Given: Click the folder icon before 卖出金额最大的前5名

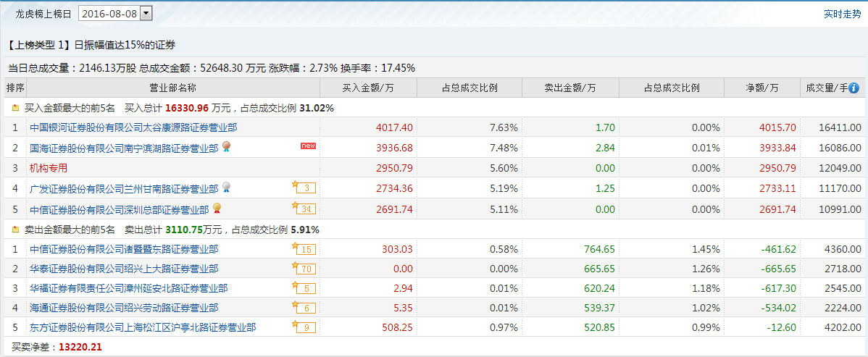Looking at the screenshot, I should point(15,229).
